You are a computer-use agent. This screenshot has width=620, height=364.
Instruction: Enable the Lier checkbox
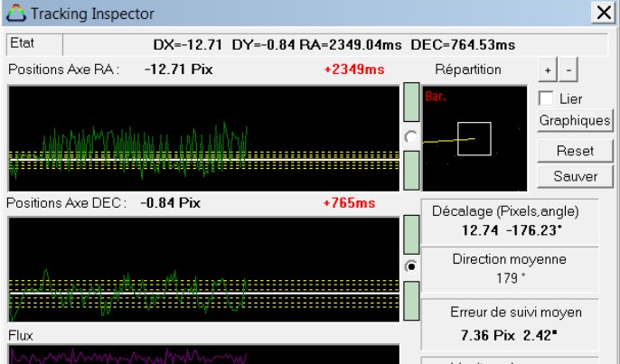(545, 98)
